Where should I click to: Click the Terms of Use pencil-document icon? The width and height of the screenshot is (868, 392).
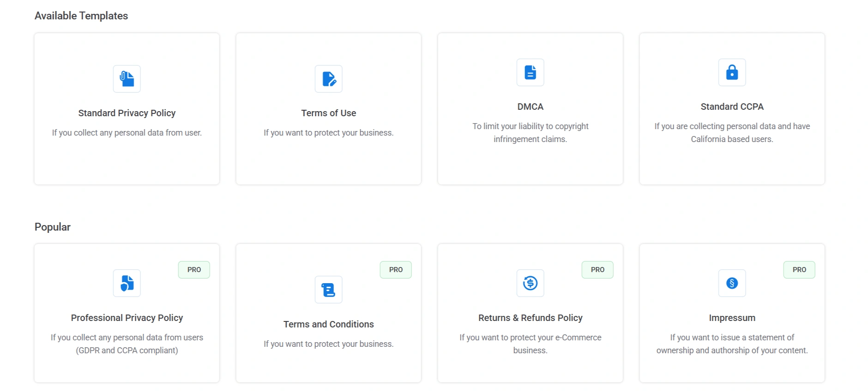(x=328, y=79)
